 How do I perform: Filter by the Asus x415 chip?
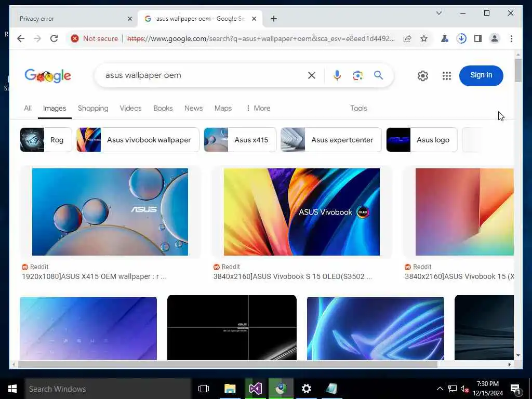(x=240, y=140)
